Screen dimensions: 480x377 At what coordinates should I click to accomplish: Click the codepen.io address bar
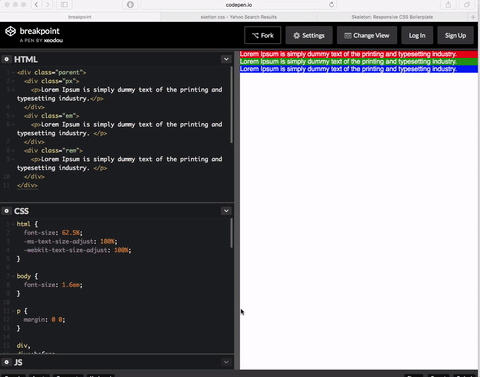pyautogui.click(x=239, y=5)
